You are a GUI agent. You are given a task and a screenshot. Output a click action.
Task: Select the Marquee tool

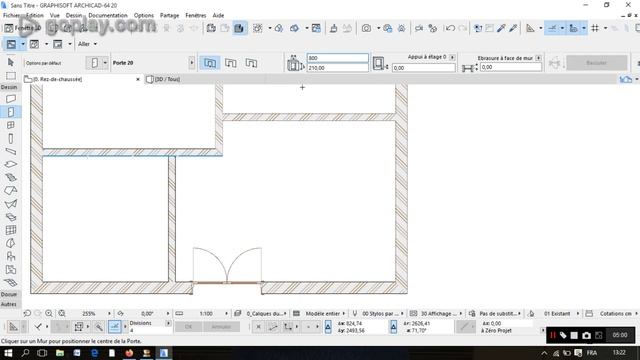coord(11,76)
